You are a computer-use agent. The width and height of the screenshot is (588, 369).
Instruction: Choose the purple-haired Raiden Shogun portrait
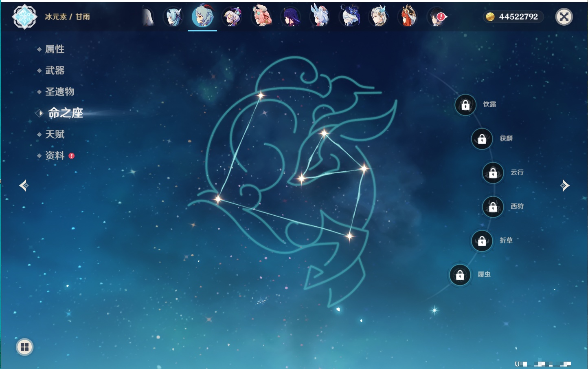pos(291,17)
